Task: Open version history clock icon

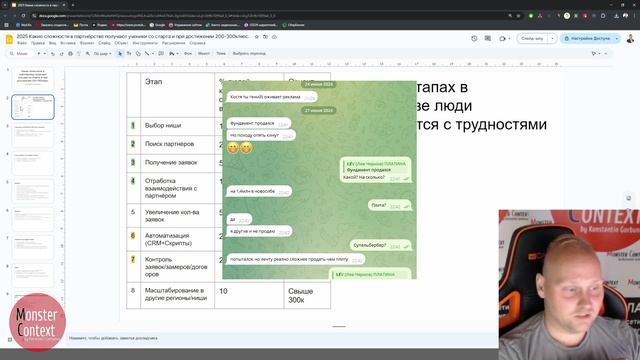Action: (x=474, y=38)
